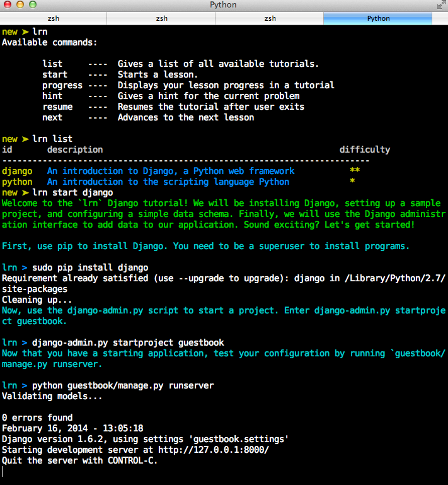Screen dimensions: 448x485
Task: Click the 'resume' command entry
Action: click(x=57, y=107)
